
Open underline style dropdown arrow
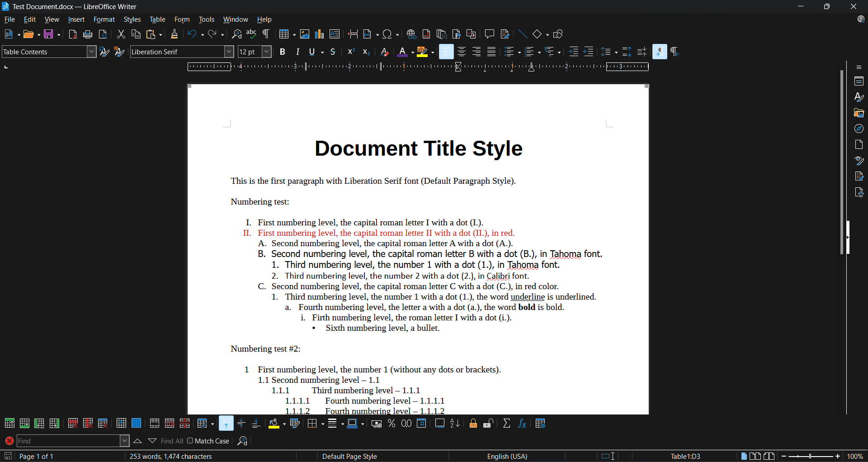coord(322,52)
